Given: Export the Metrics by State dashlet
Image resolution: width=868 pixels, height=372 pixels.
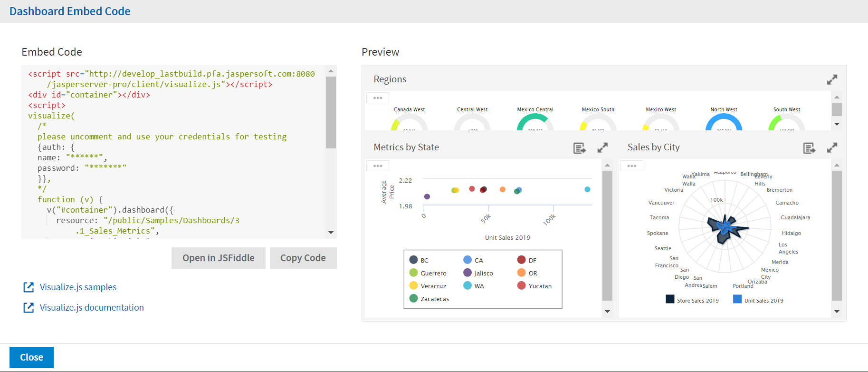Looking at the screenshot, I should coord(579,148).
